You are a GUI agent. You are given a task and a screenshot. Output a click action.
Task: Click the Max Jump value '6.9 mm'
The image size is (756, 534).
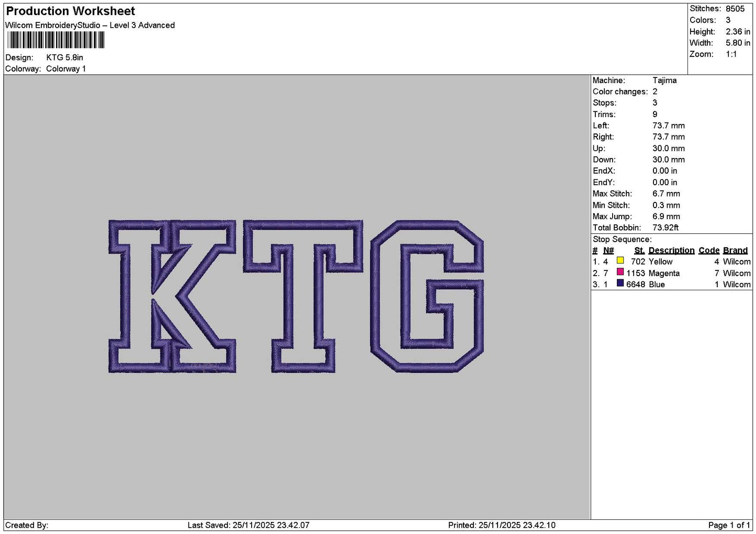click(667, 217)
